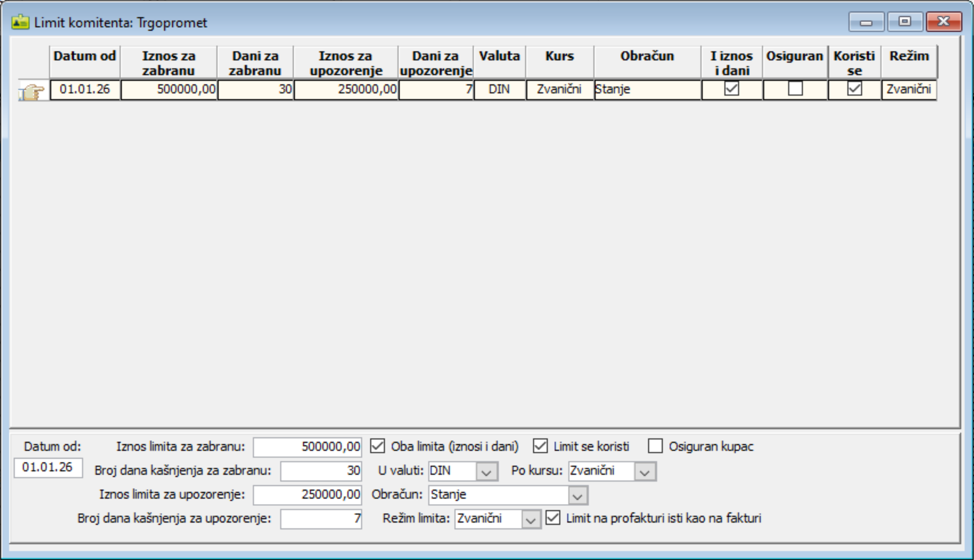Open the 'U valuti' DIN dropdown
The height and width of the screenshot is (560, 974).
pos(486,471)
